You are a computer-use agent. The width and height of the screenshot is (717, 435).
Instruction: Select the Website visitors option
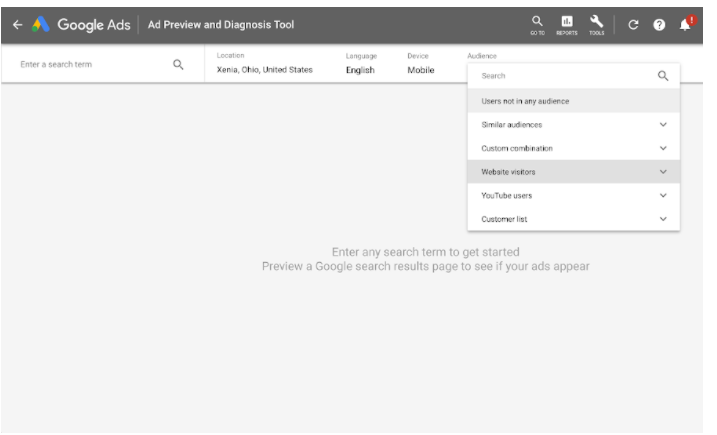pos(573,172)
